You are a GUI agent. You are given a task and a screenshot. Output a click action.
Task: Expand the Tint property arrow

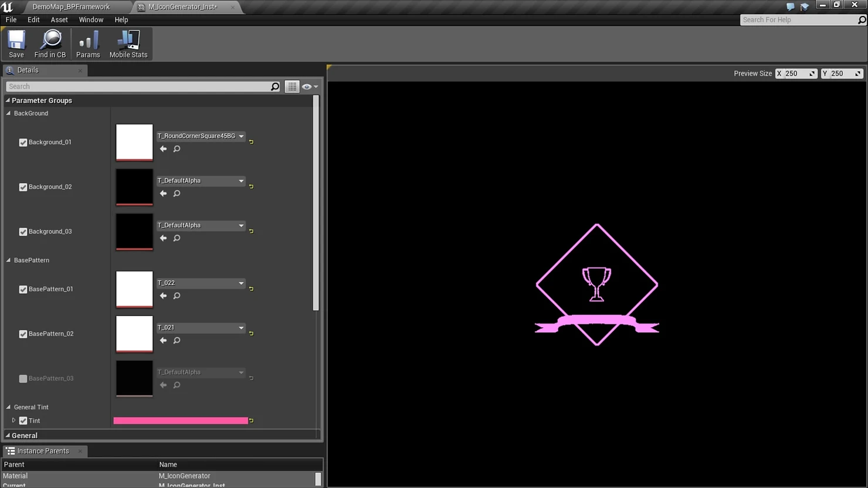click(13, 421)
